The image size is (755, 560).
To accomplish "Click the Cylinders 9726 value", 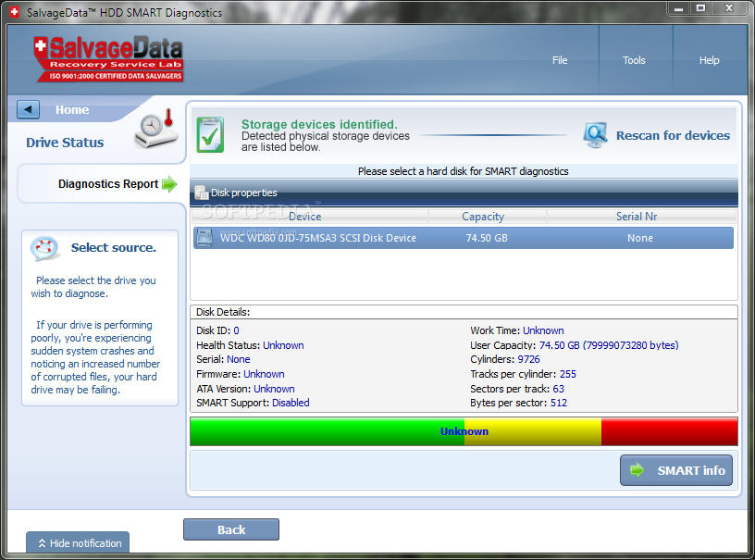I will tap(528, 359).
